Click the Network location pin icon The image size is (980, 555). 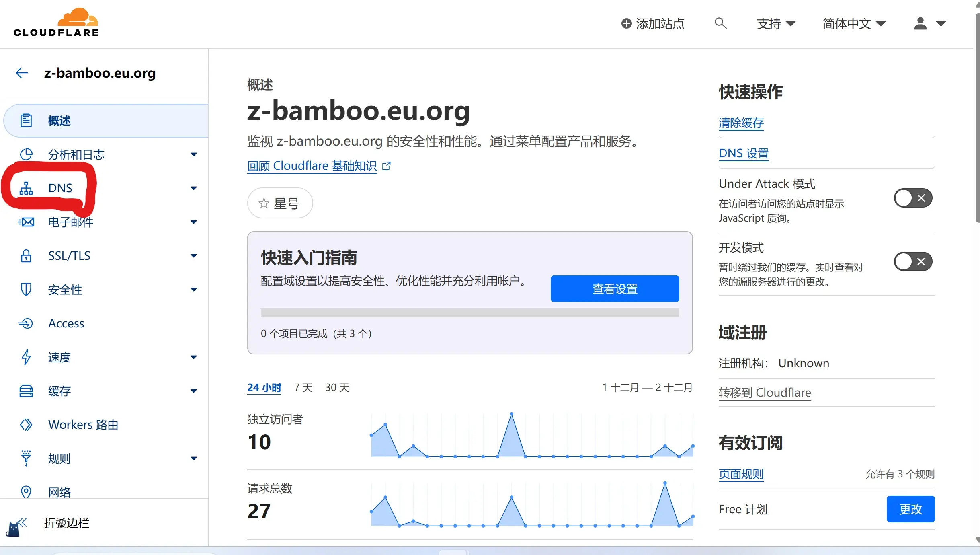tap(26, 491)
